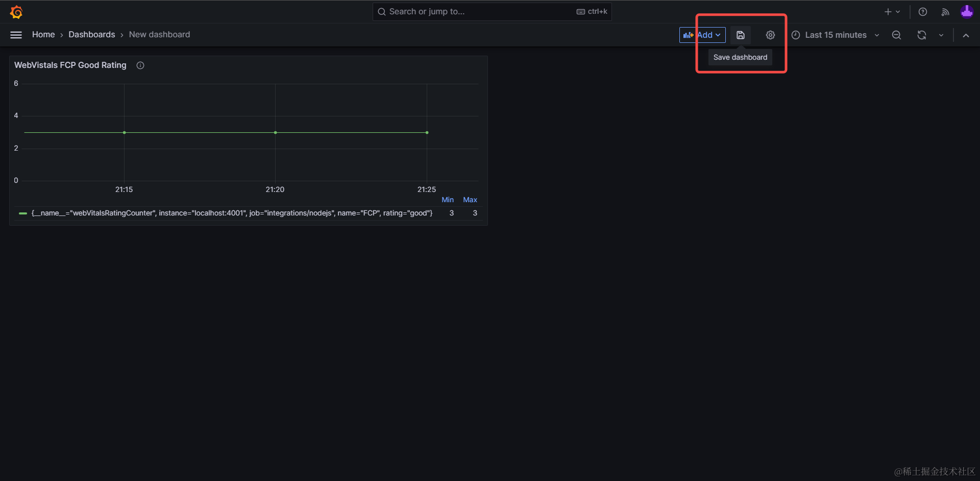Refresh the dashboard
The height and width of the screenshot is (481, 980).
point(921,35)
